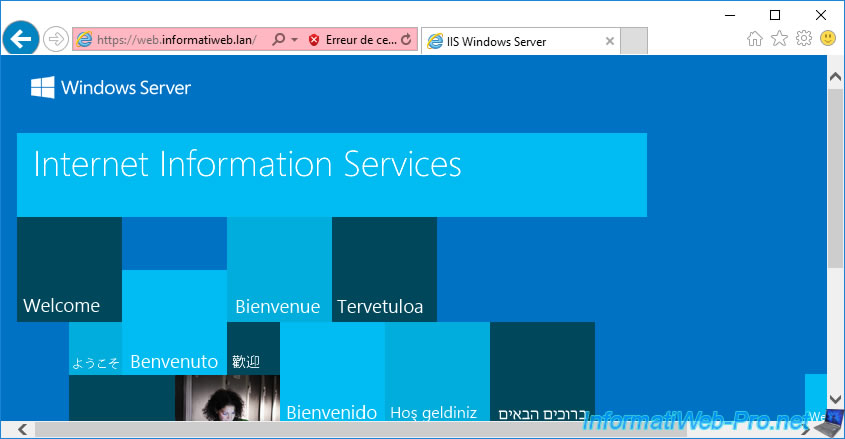Click the Hoş geldiniz tile

click(x=438, y=371)
